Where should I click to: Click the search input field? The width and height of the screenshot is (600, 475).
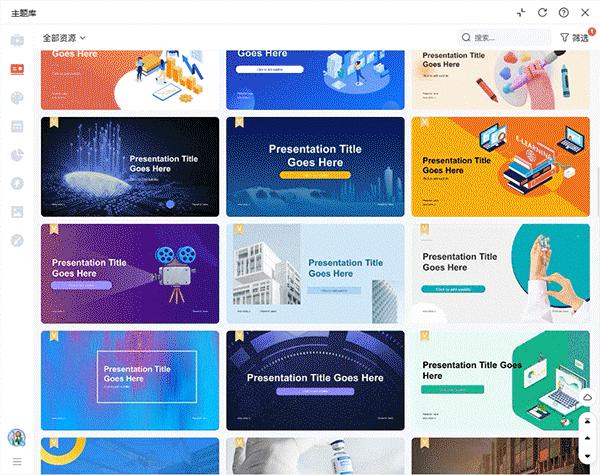(504, 38)
